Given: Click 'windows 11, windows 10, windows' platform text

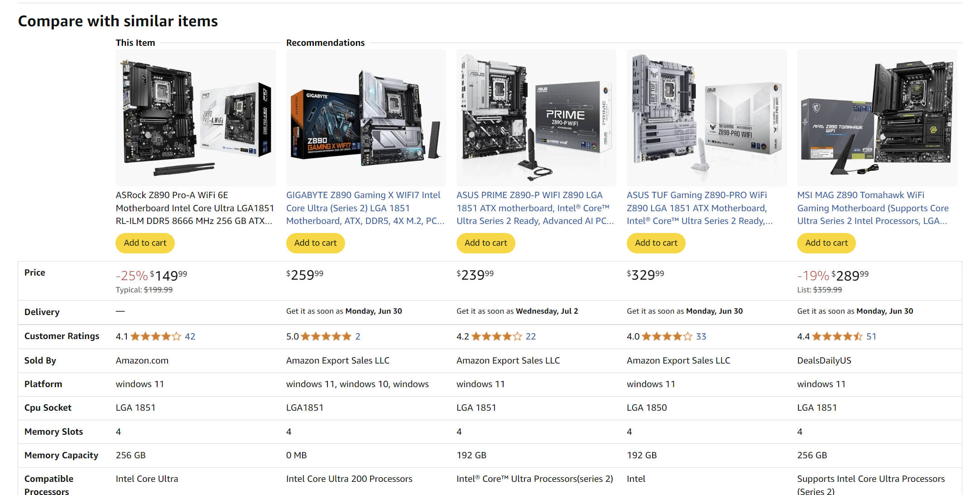Looking at the screenshot, I should coord(357,384).
